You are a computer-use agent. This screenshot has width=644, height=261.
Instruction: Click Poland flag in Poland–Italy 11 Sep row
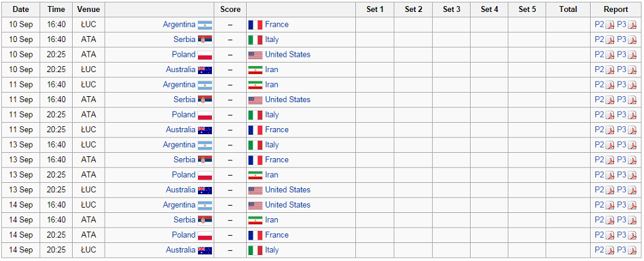[x=205, y=115]
